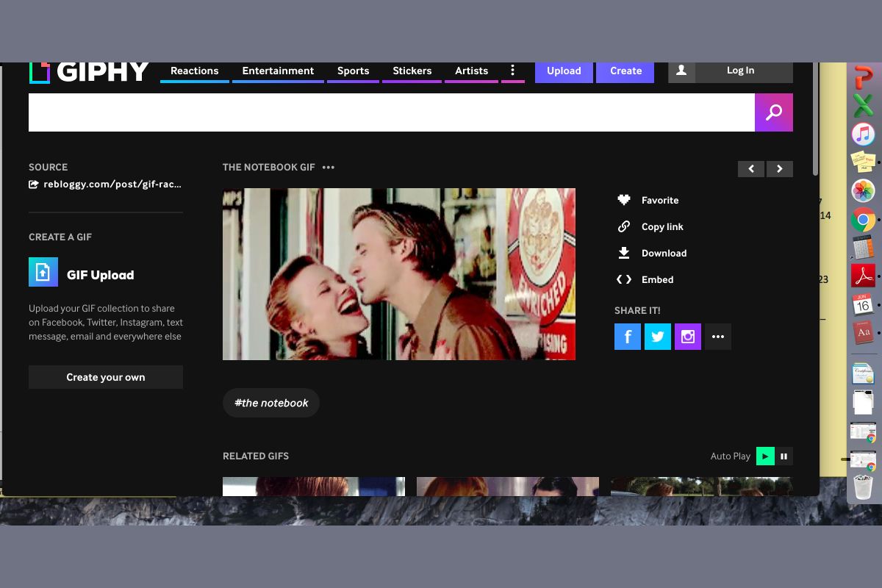Select the #the notebook tag
The width and height of the screenshot is (882, 588).
(x=271, y=403)
